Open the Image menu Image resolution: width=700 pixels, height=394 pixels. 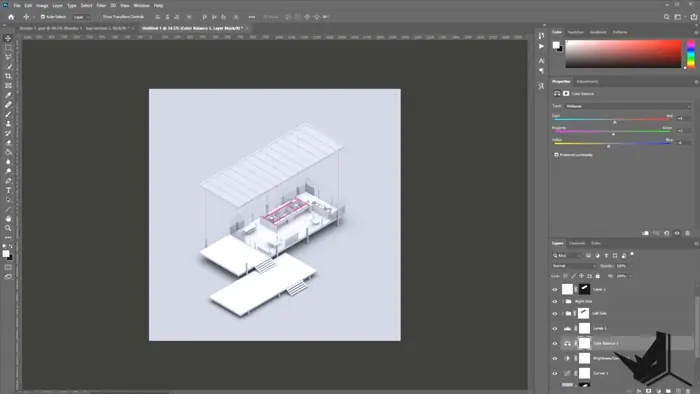pyautogui.click(x=42, y=6)
